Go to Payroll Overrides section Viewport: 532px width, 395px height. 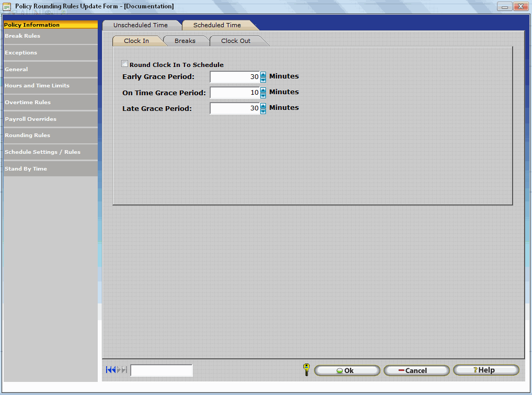tap(30, 119)
